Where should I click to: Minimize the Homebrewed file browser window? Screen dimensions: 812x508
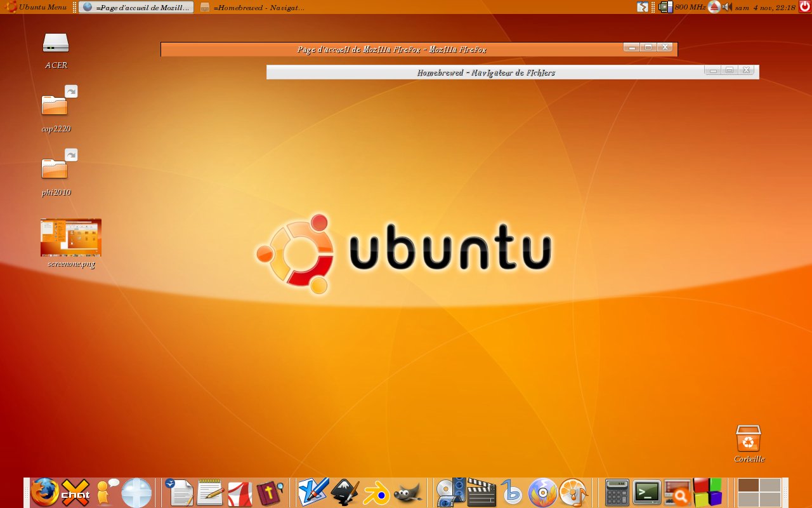point(713,70)
